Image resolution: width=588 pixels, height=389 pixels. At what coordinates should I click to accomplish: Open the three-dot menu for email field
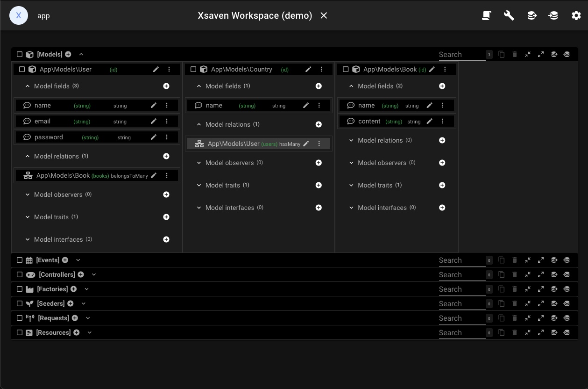[167, 121]
